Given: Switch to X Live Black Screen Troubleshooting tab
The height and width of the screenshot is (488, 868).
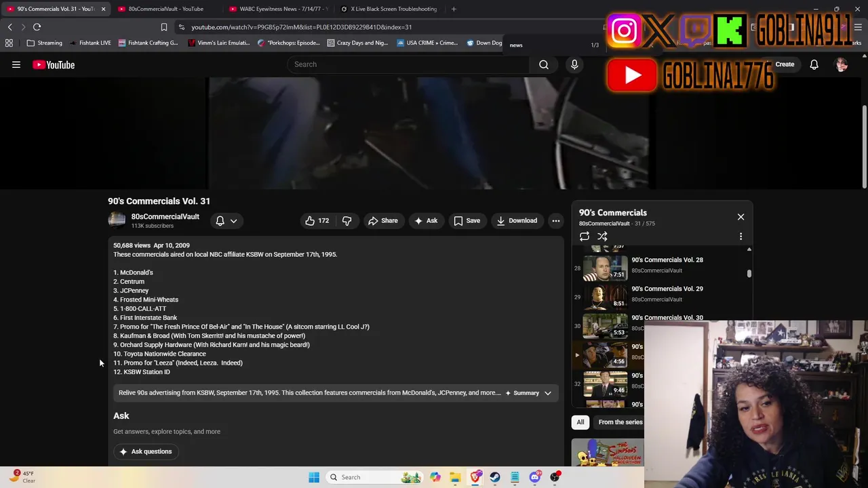Looking at the screenshot, I should 389,9.
